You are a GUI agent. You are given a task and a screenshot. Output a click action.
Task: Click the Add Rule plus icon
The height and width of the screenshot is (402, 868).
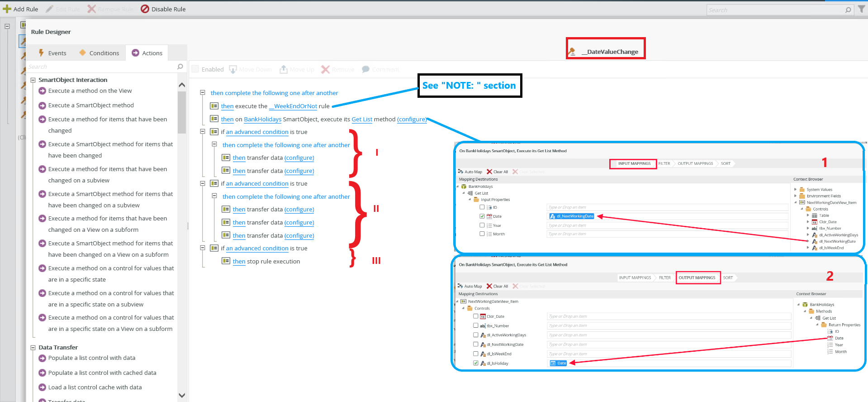click(x=7, y=9)
